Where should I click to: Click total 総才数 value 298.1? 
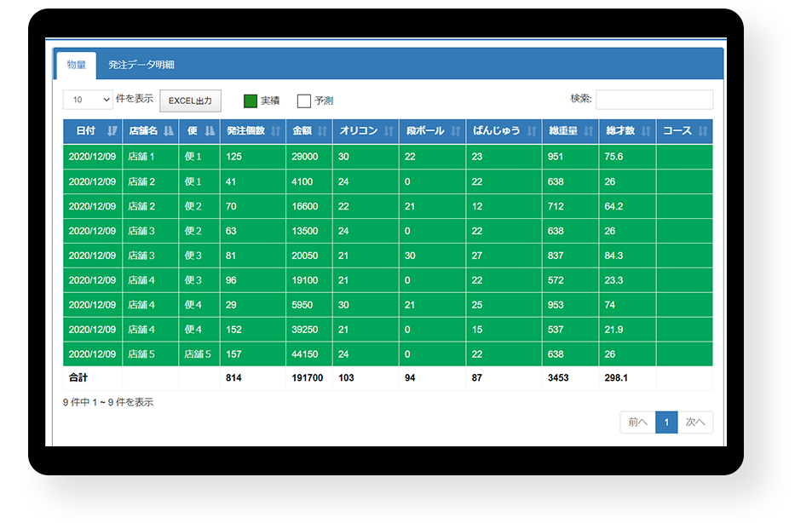[616, 378]
